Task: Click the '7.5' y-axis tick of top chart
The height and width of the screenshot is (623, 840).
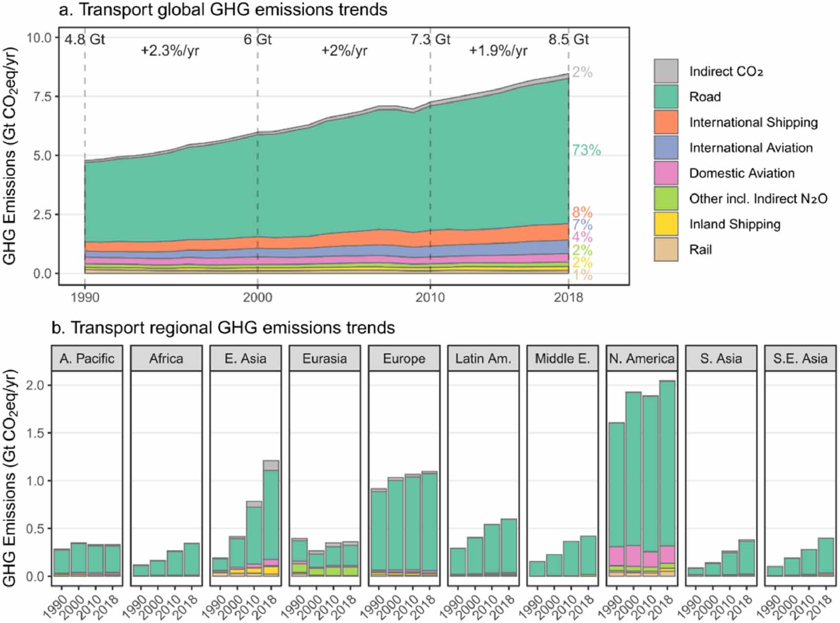Action: (42, 97)
